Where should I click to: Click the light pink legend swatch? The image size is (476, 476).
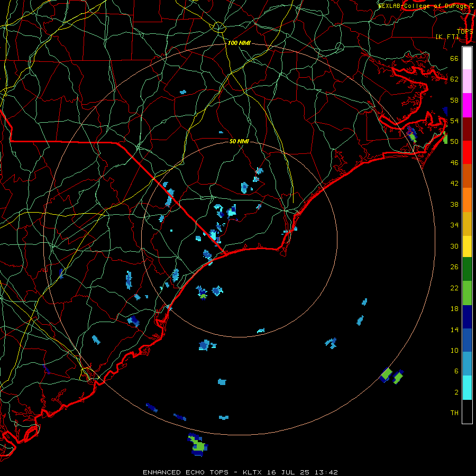(x=467, y=81)
